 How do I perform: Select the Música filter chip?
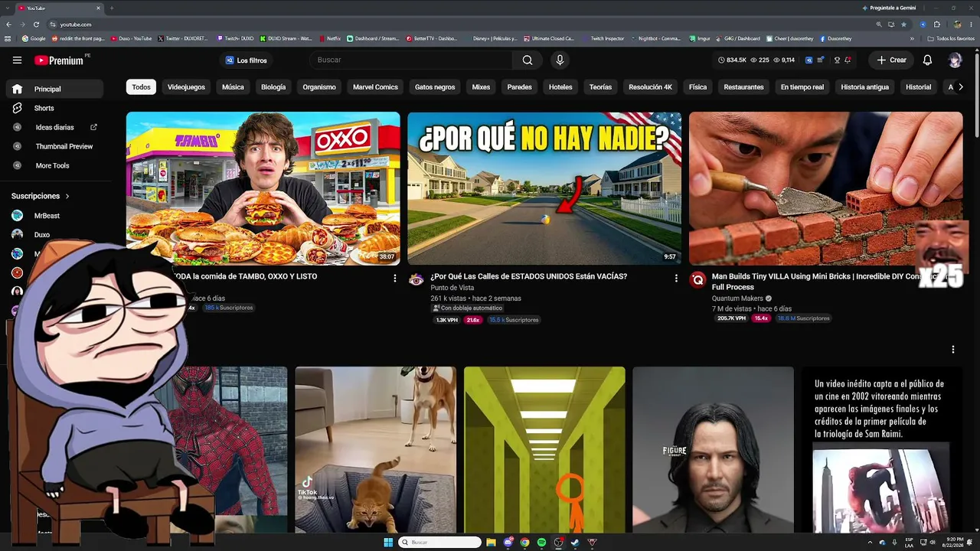click(x=233, y=87)
